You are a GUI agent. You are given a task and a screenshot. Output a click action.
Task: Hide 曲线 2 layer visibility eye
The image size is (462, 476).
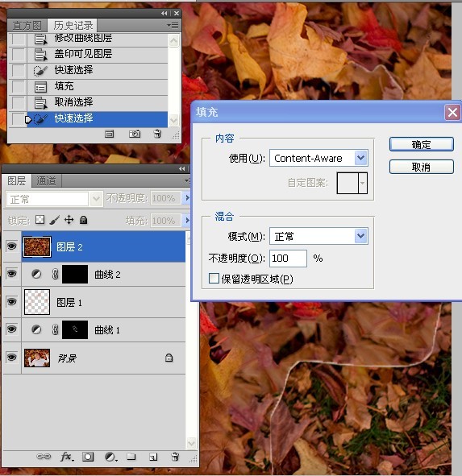(11, 274)
